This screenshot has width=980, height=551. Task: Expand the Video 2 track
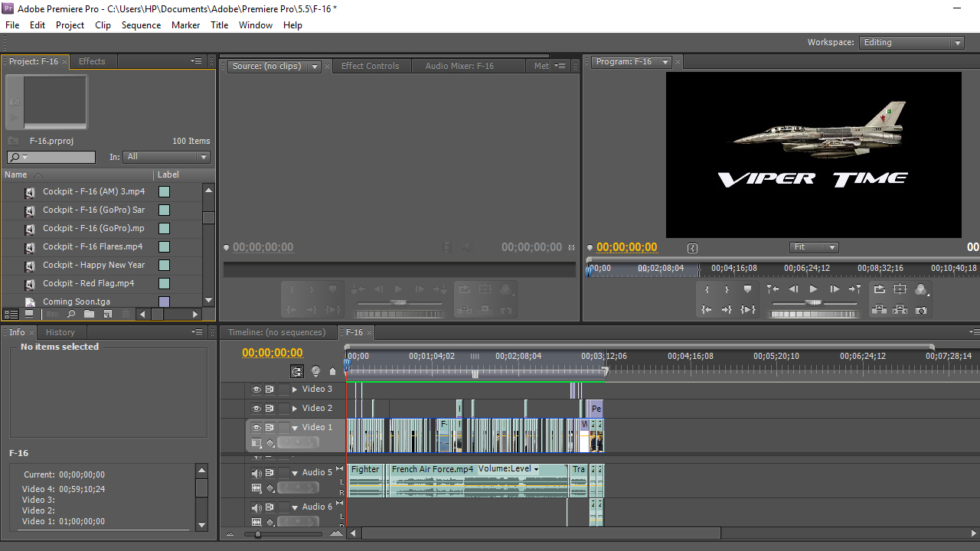295,409
